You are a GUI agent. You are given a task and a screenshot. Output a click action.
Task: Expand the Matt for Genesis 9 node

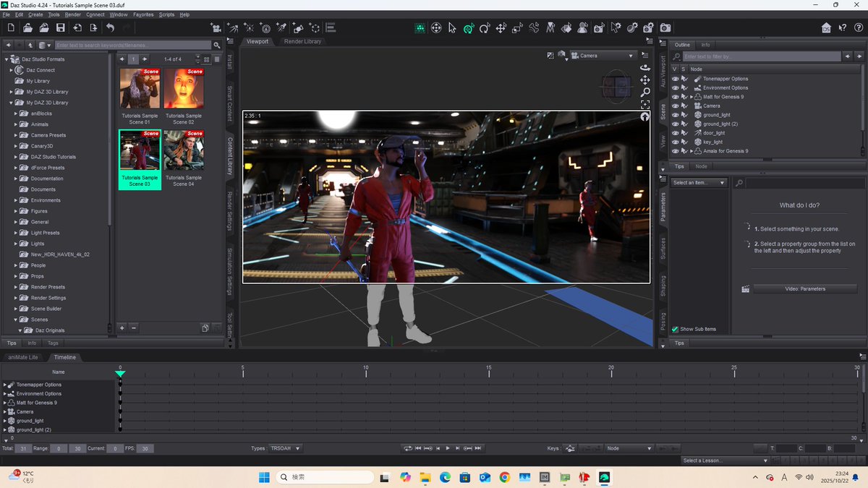coord(691,97)
